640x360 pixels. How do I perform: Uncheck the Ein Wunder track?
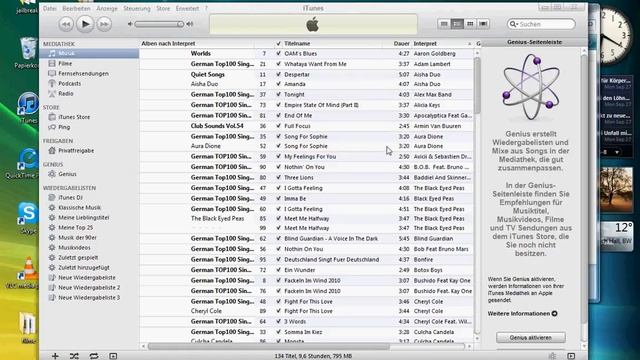(278, 270)
